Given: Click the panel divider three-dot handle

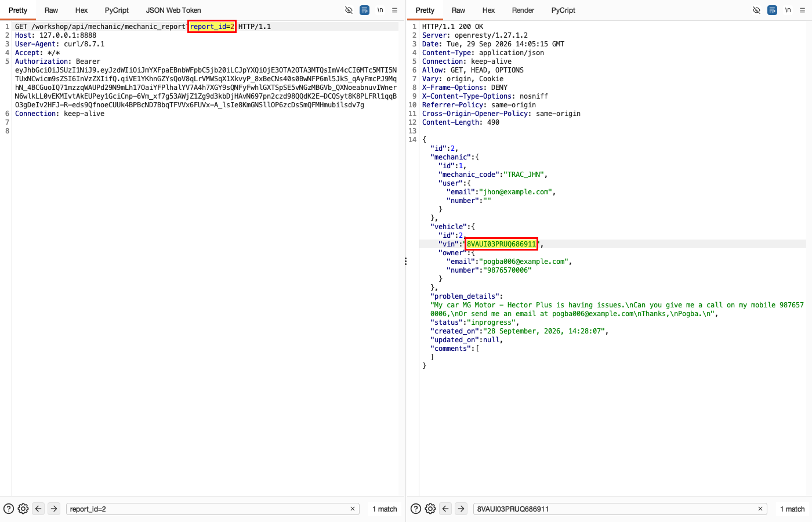Looking at the screenshot, I should [x=405, y=262].
